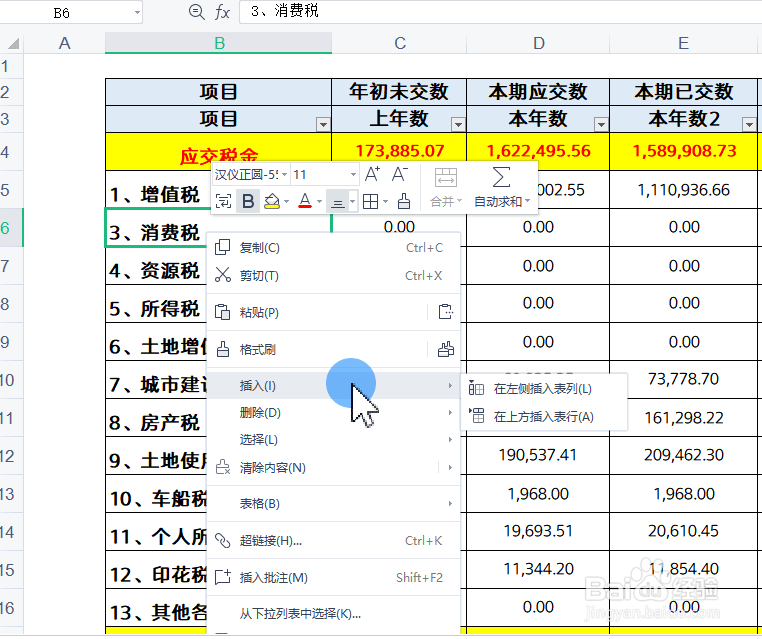Click cell 8、房产税
Image resolution: width=762 pixels, height=639 pixels.
[155, 423]
